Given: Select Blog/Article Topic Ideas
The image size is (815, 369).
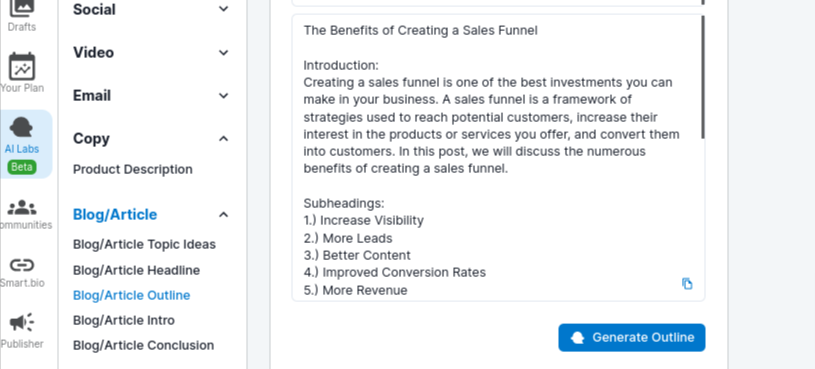Looking at the screenshot, I should (x=144, y=244).
